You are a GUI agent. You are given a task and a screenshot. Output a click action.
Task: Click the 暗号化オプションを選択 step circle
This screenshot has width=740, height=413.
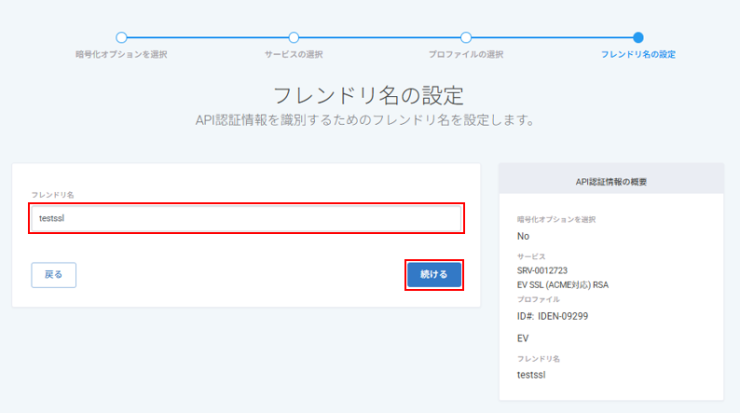pyautogui.click(x=121, y=37)
